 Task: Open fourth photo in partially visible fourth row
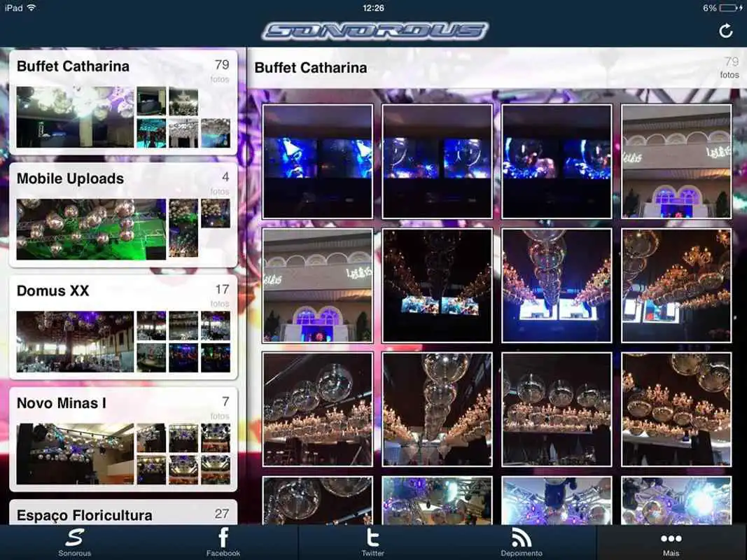tap(676, 500)
